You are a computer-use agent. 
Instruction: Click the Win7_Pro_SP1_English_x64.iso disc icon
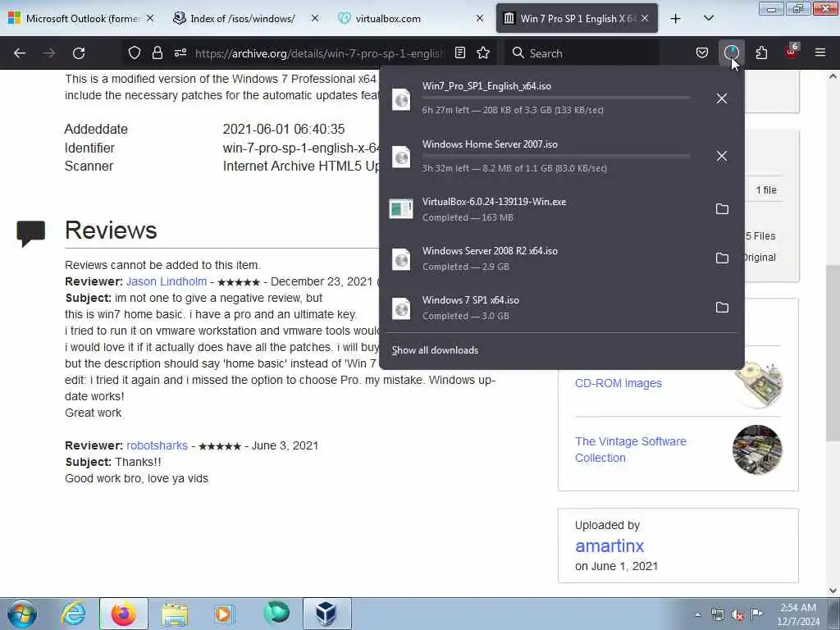(x=401, y=98)
